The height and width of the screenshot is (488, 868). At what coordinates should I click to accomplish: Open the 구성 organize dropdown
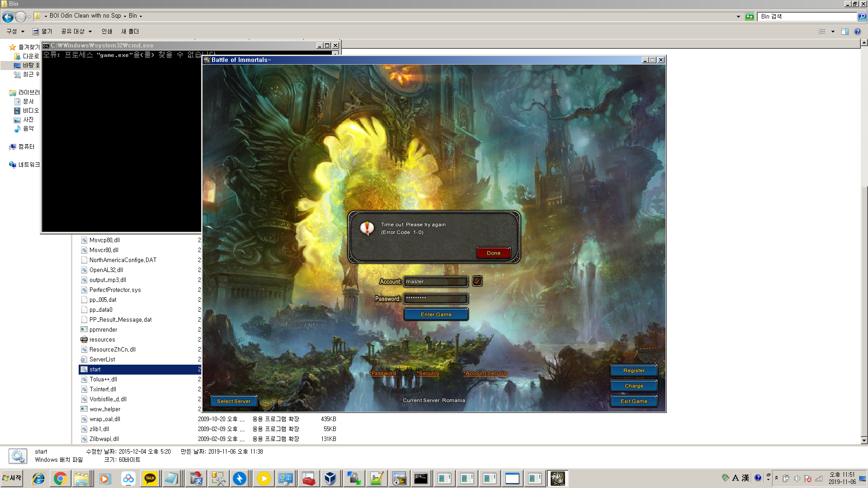(15, 32)
